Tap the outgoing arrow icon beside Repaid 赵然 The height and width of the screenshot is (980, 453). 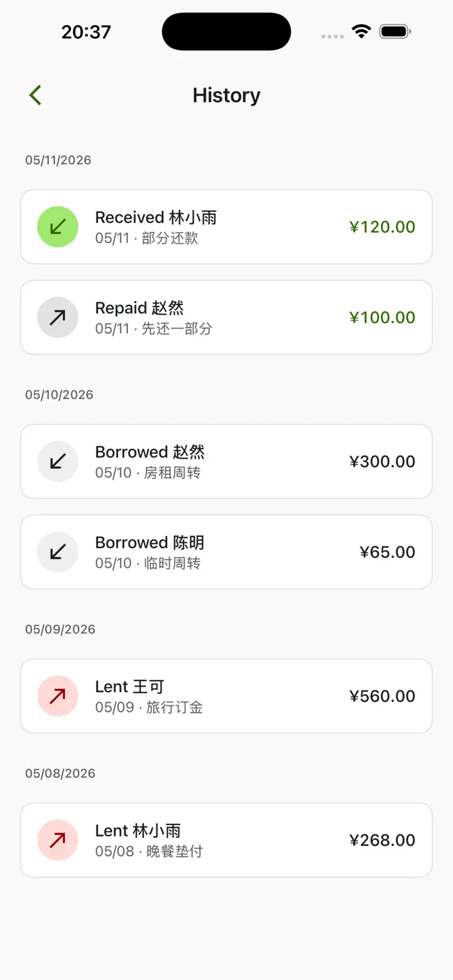click(x=58, y=317)
